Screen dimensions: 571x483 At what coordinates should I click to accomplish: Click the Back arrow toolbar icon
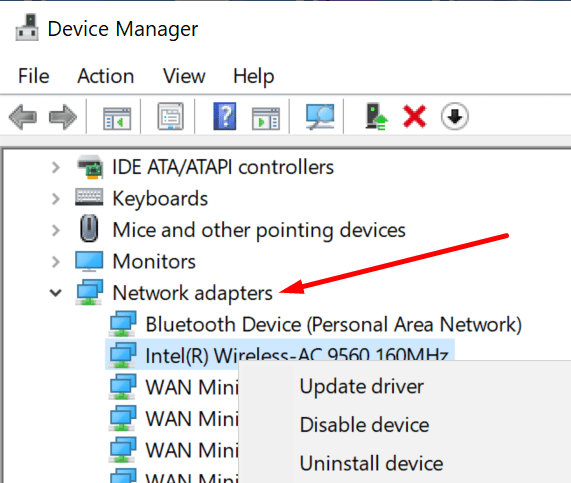[x=23, y=117]
